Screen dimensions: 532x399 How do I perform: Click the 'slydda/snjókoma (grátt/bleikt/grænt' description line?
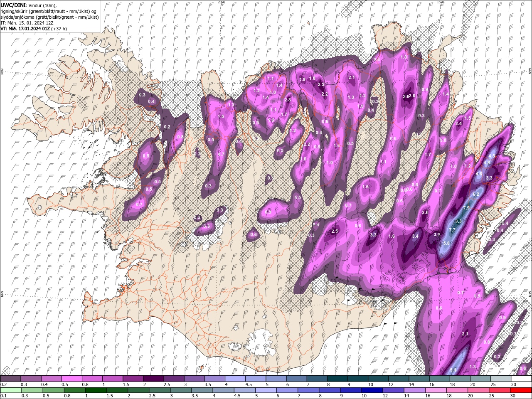tap(49, 17)
